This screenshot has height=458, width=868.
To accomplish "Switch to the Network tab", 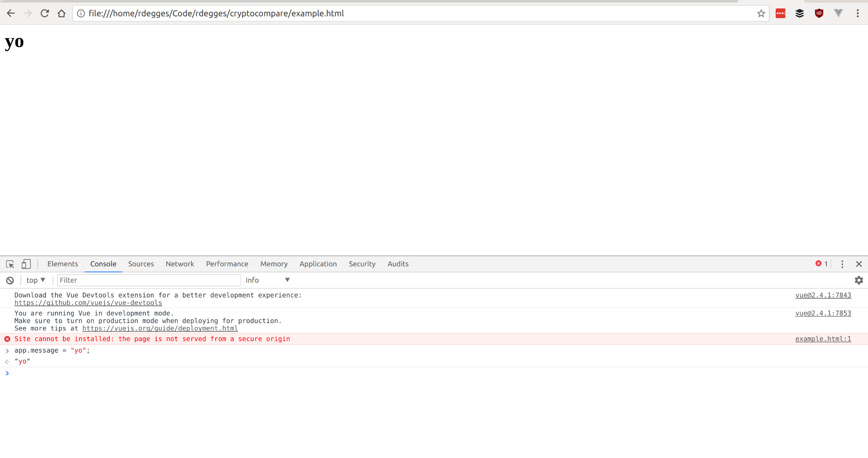I will tap(180, 264).
